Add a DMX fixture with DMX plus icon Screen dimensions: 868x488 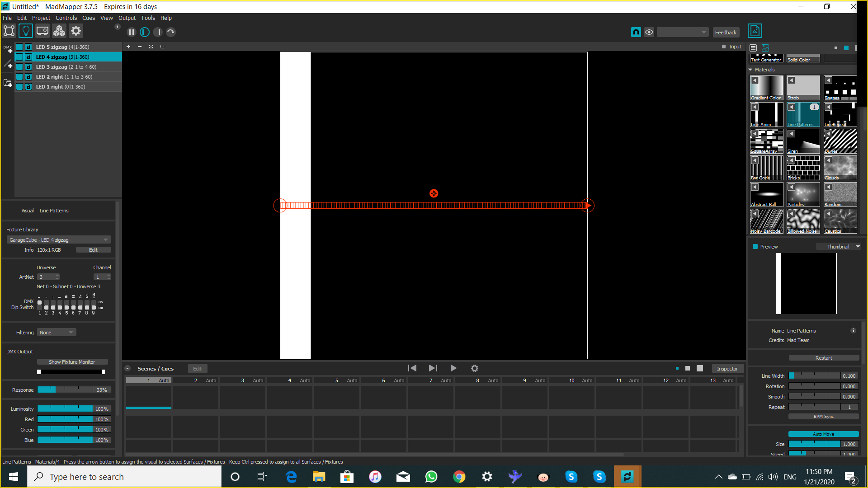tap(8, 49)
